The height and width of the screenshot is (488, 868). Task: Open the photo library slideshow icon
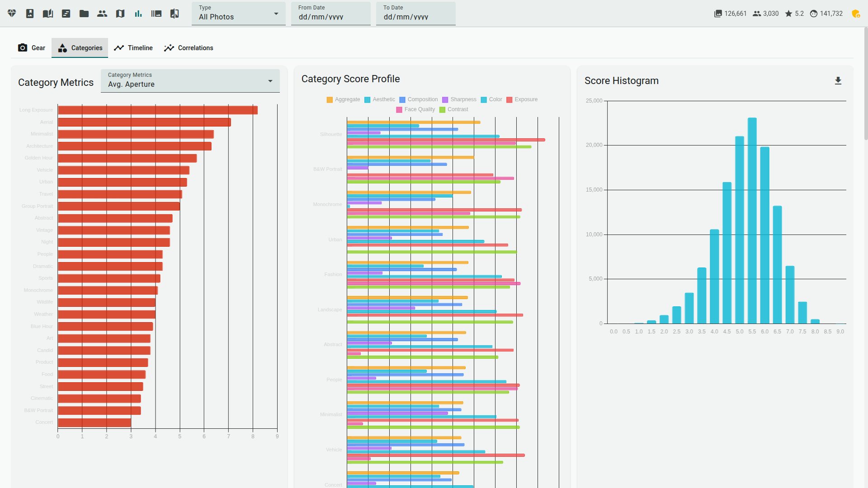click(x=156, y=14)
